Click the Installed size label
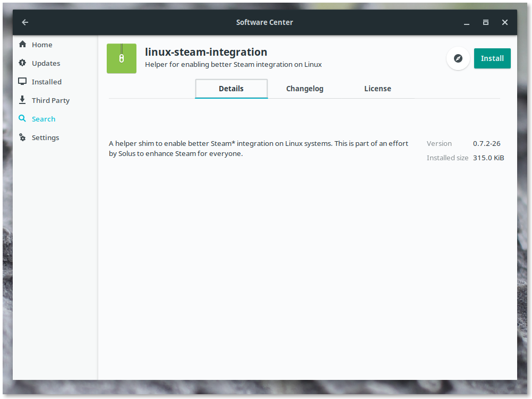Viewport: 532px width, 399px height. (447, 158)
